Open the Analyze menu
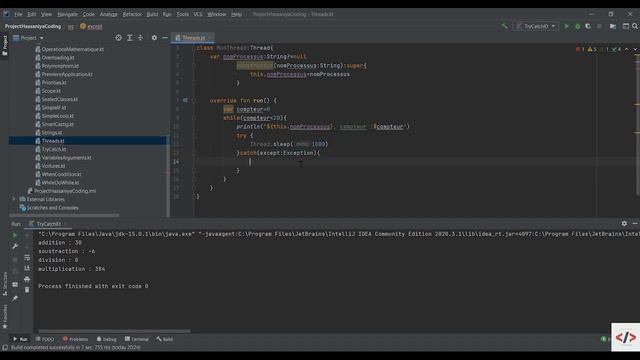 [x=109, y=14]
